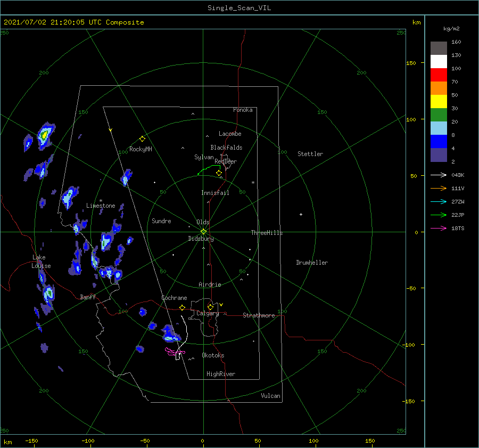Screen dimensions: 479x448
Task: Click the 2021/07/02 21:20:05 UTC timestamp
Action: 74,22
